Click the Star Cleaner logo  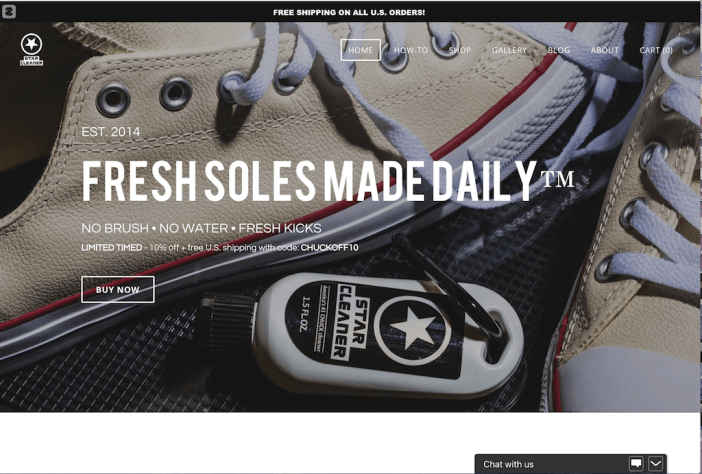coord(31,50)
